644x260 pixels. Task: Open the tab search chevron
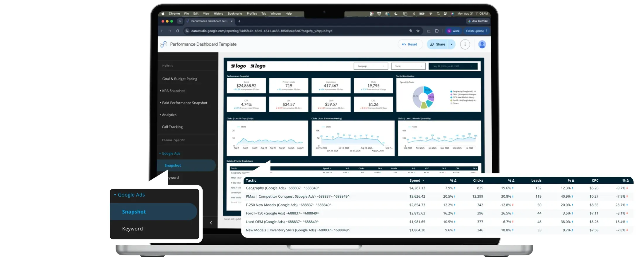coord(180,21)
